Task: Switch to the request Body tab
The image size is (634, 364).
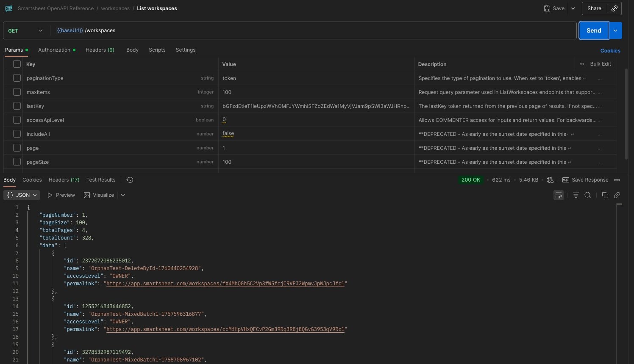Action: pos(132,50)
